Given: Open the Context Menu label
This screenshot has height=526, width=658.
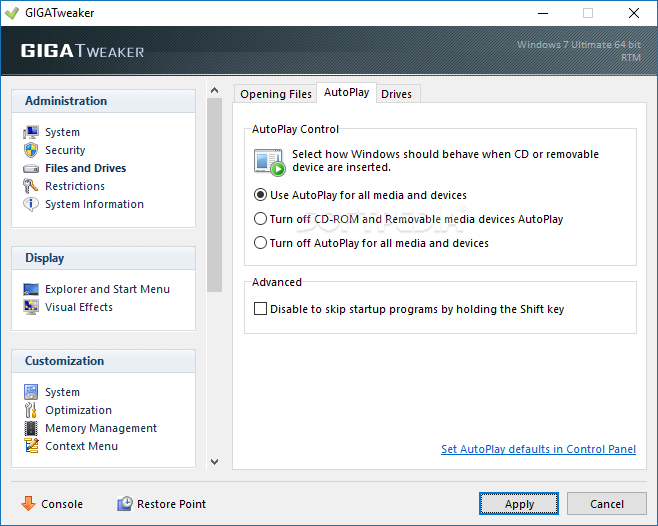Looking at the screenshot, I should (x=81, y=446).
